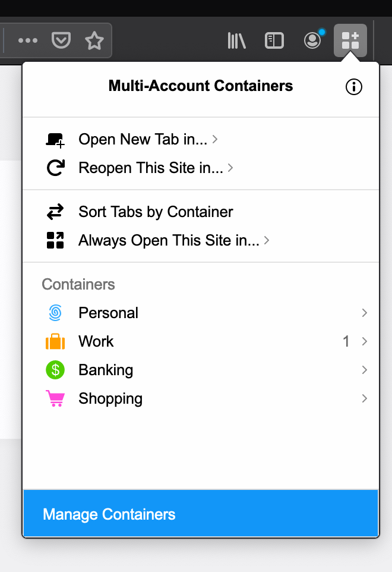Open the sidebar toggle icon
Image resolution: width=392 pixels, height=572 pixels.
[x=274, y=40]
